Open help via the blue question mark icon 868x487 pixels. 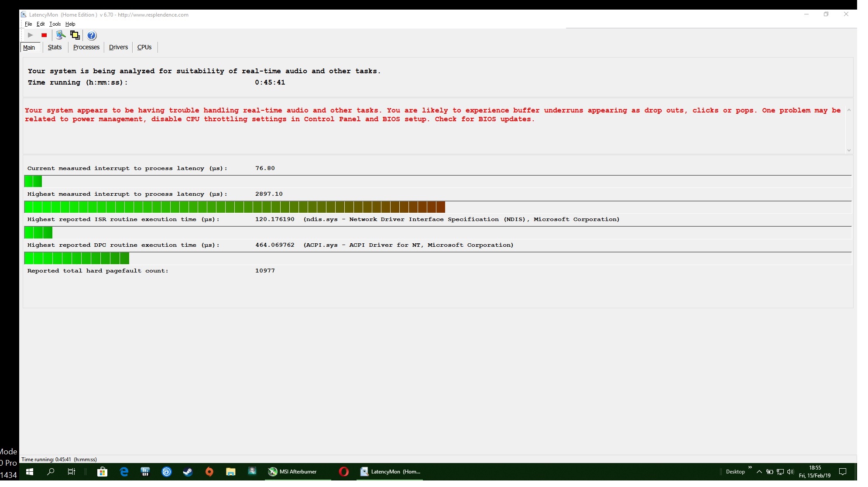point(92,36)
